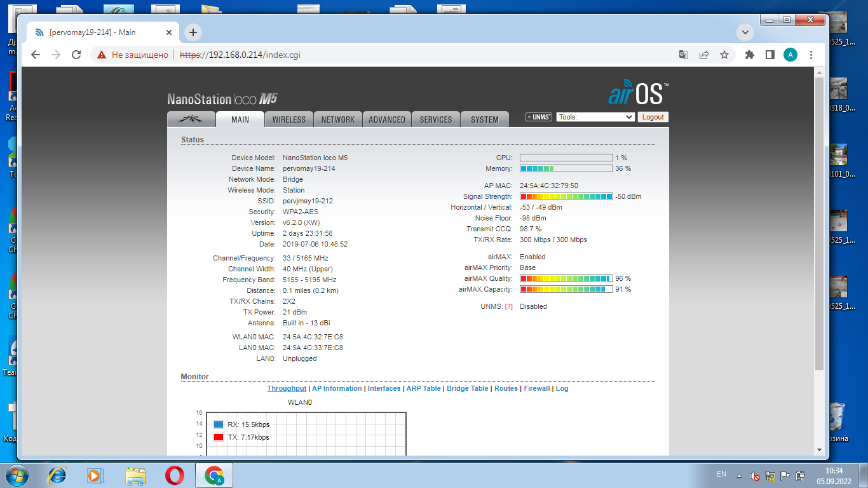Open Windows Explorer folder in taskbar

pos(135,475)
